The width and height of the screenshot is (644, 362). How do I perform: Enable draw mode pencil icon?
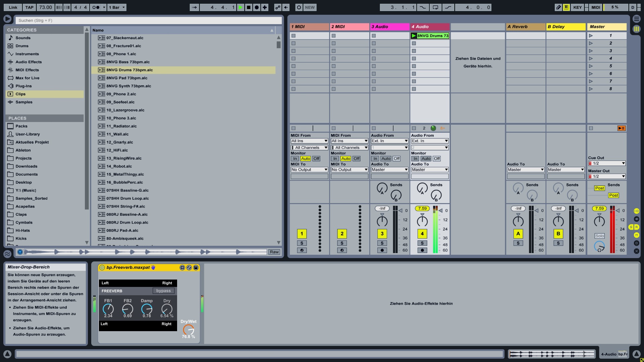[558, 7]
